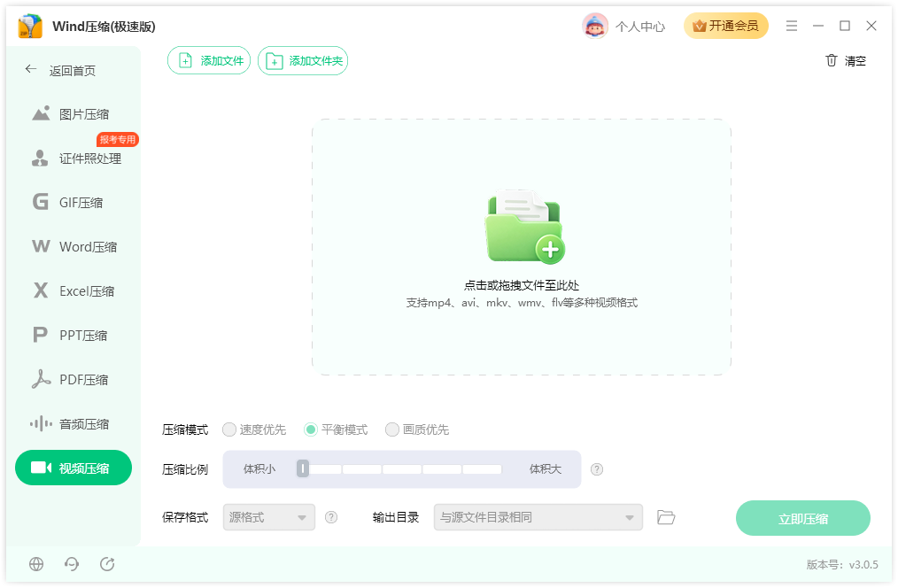The width and height of the screenshot is (898, 588).
Task: Open help icon beside 压缩比例 slider
Action: (x=597, y=469)
